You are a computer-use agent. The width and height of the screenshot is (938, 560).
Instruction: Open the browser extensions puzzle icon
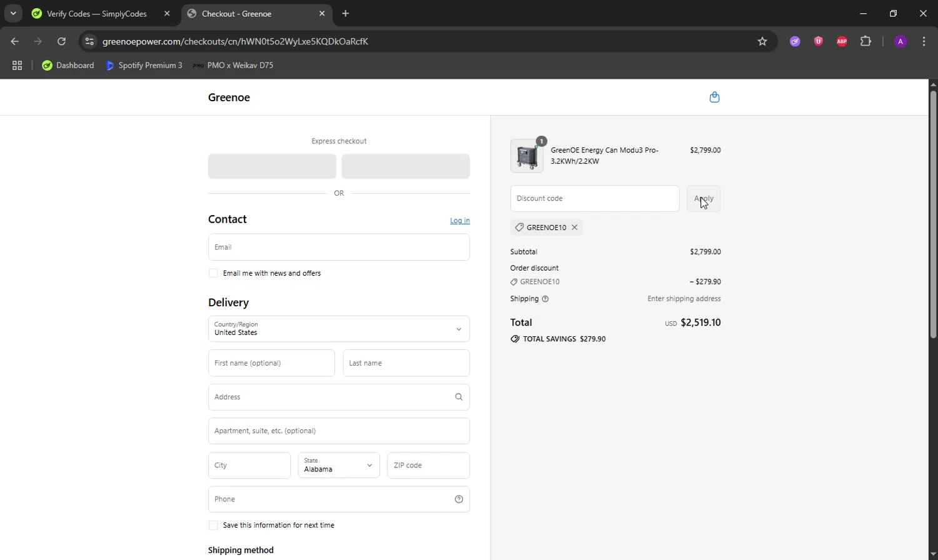865,41
